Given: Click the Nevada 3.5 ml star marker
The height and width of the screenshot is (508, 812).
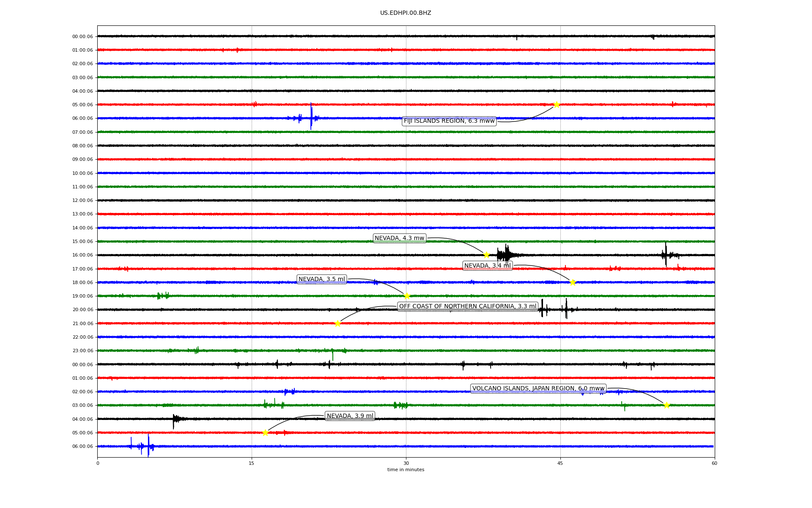Looking at the screenshot, I should coord(407,296).
